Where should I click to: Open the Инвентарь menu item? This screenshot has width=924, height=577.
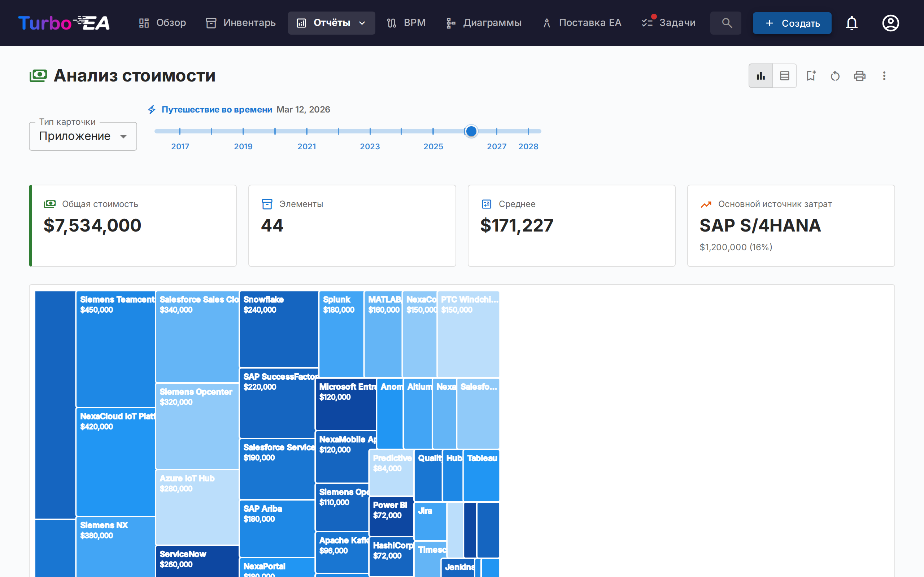(x=240, y=23)
